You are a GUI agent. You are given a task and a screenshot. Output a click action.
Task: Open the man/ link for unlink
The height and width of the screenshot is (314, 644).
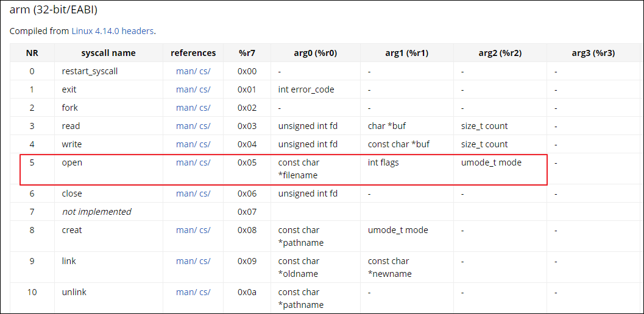pos(187,292)
